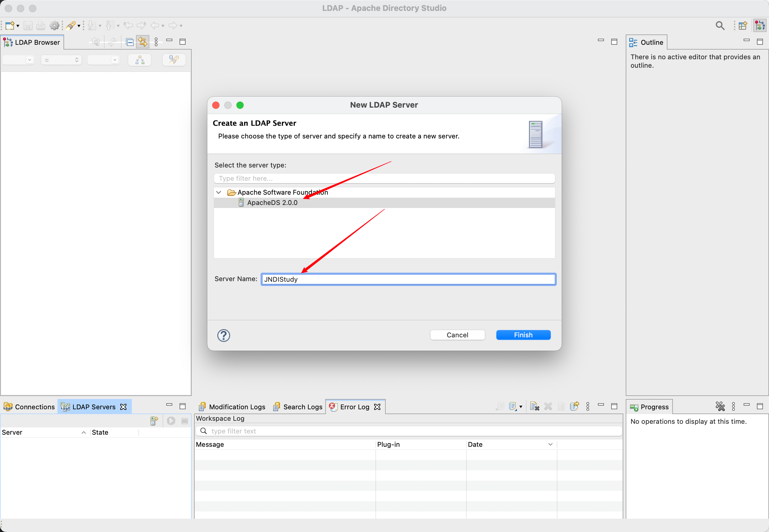Click the New Server icon in LDAP Servers

(154, 421)
